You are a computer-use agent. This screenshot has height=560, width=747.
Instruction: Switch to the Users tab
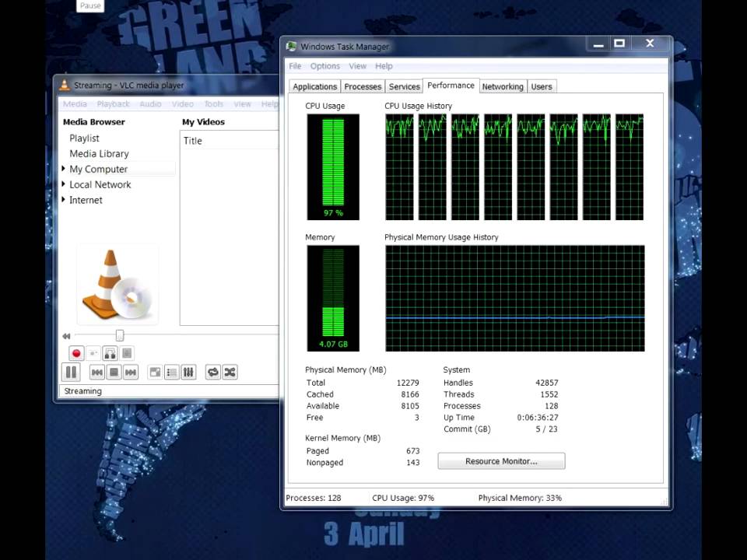[542, 86]
